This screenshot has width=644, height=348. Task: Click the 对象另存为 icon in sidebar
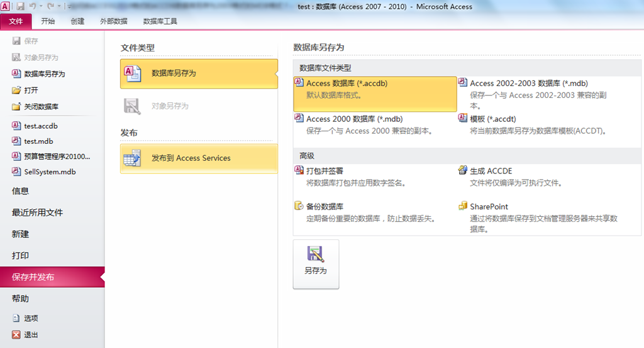click(x=16, y=57)
